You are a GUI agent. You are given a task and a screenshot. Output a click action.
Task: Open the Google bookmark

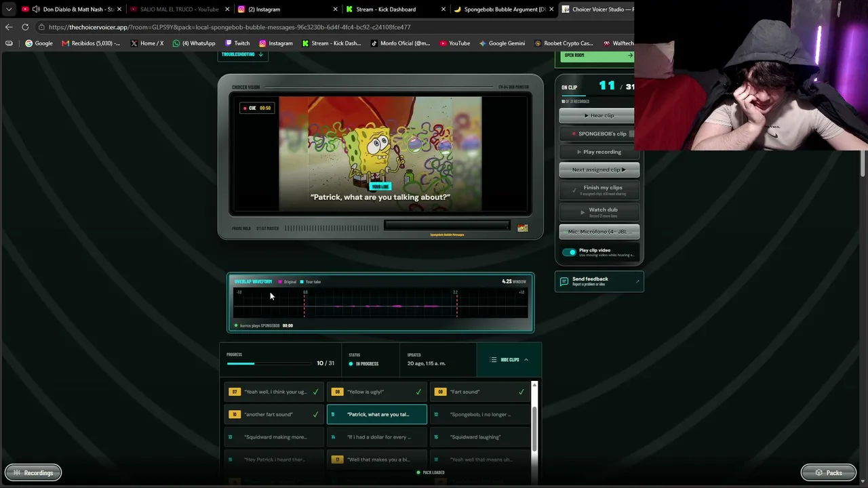(x=39, y=43)
